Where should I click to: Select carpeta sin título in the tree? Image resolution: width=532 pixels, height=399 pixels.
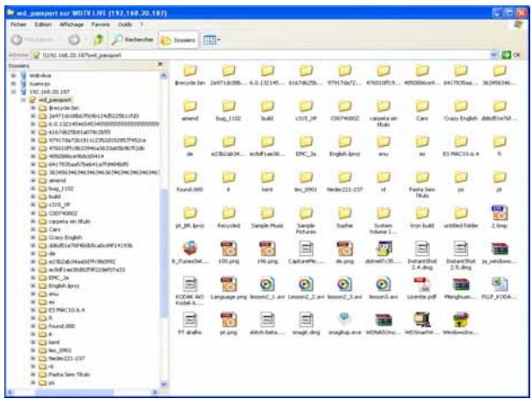click(70, 221)
